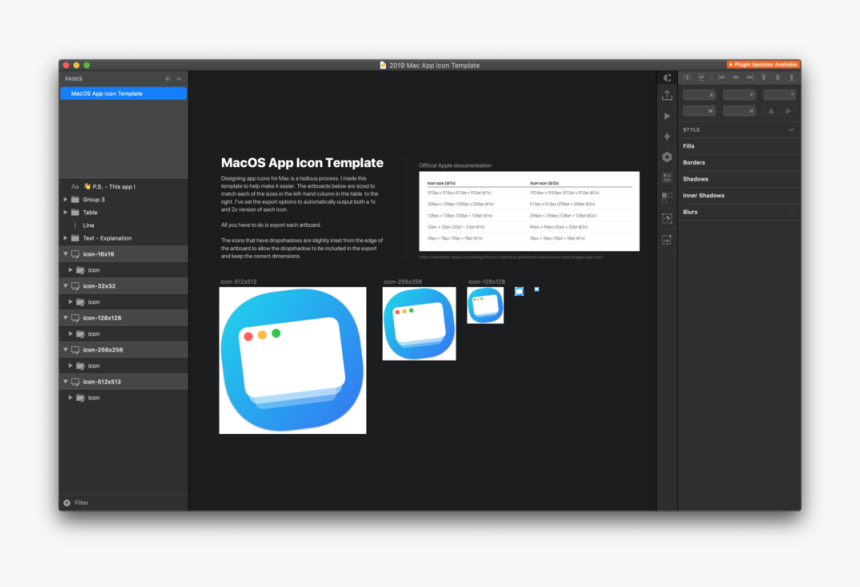Click the play/prototype icon in plugin toolbar
This screenshot has height=587, width=860.
pos(667,116)
